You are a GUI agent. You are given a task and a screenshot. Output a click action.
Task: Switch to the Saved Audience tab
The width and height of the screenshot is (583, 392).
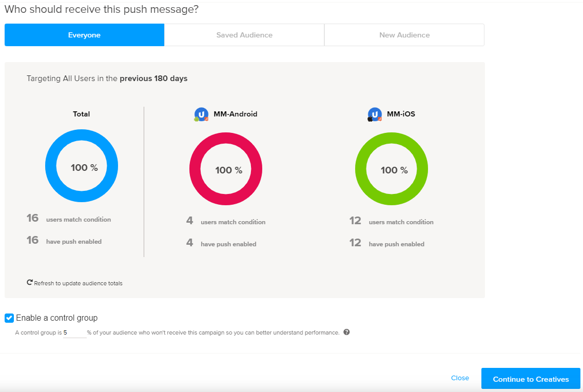point(244,35)
